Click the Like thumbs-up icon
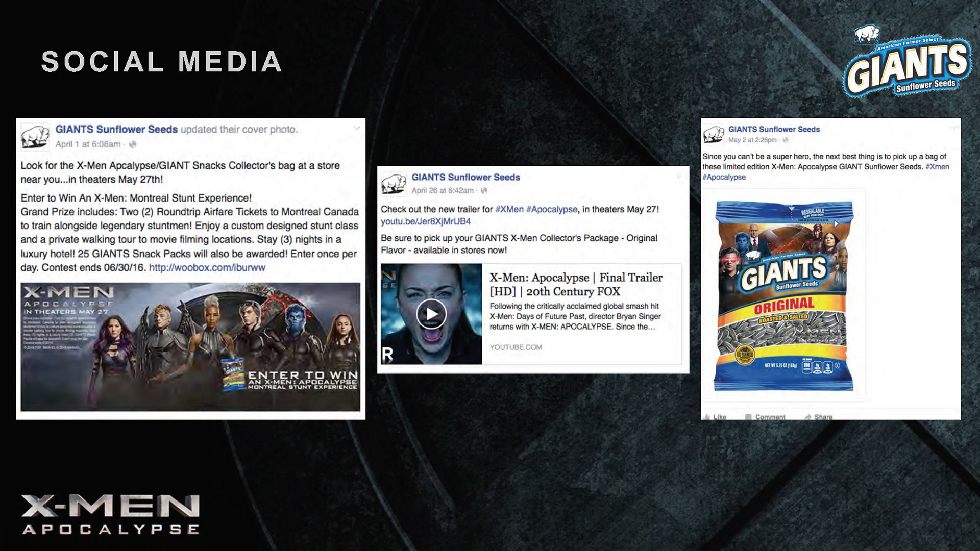Screen dimensions: 980x551 point(707,417)
